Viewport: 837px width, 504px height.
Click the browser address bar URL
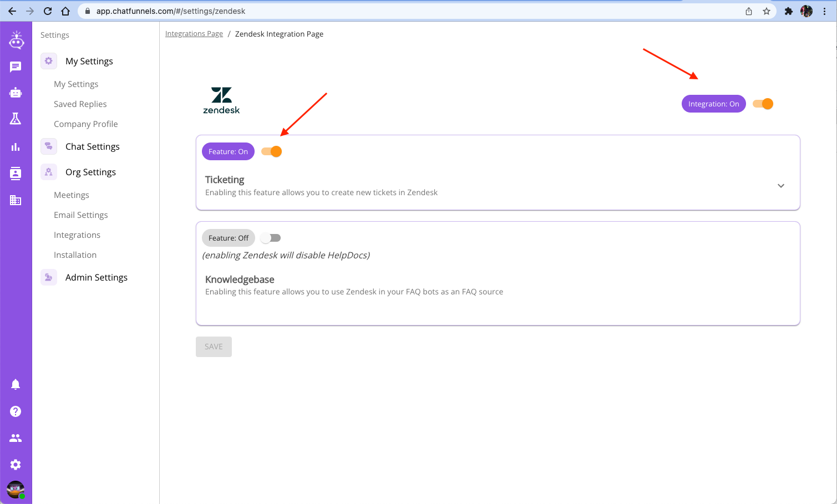171,11
